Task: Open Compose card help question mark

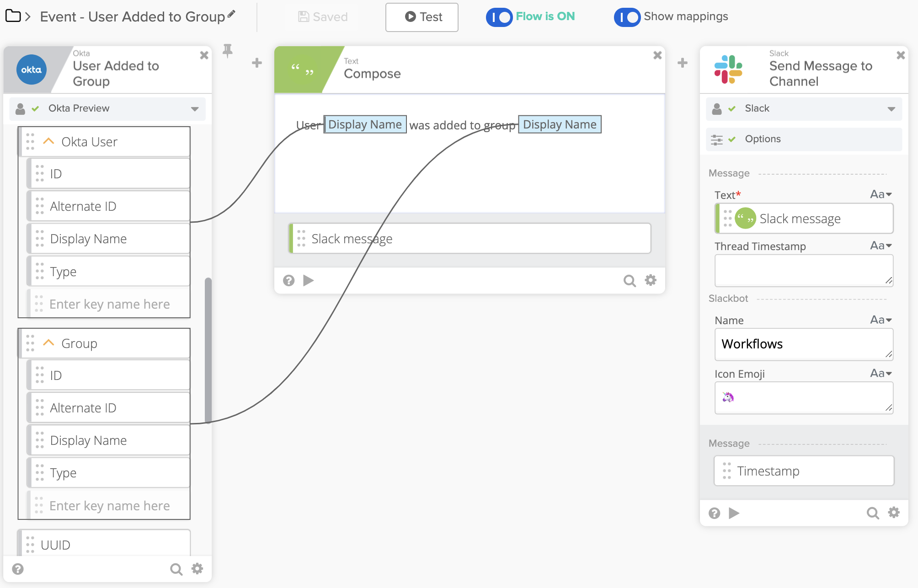Action: click(288, 280)
